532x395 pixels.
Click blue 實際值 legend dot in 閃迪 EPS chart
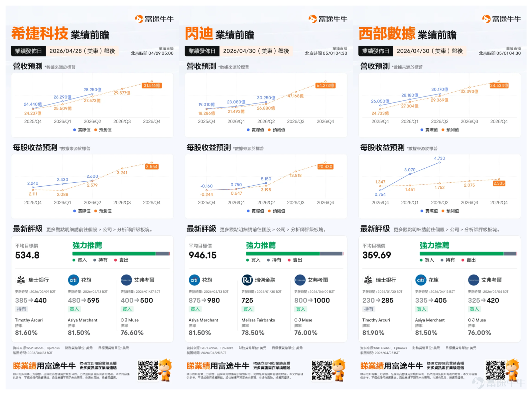coord(248,211)
